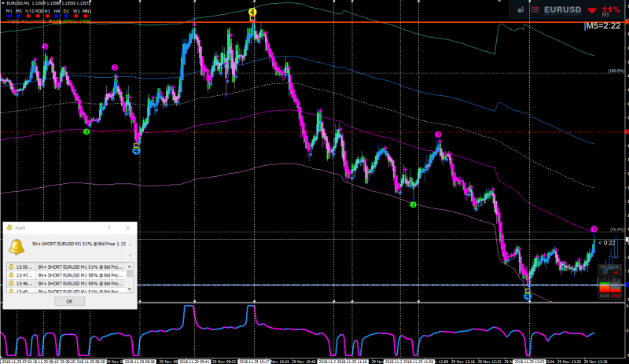
Task: Click the dot-grid icon beside EURUSD
Action: (535, 9)
